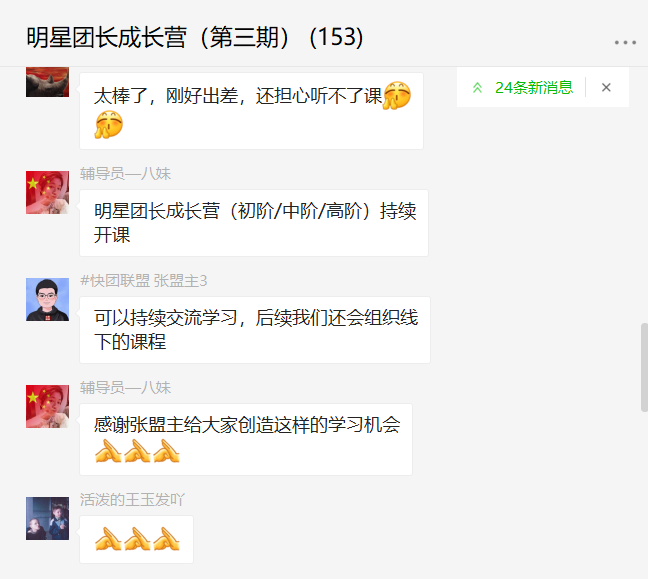Select the 太棒了，刚好出差 message bubble
The image size is (648, 579).
click(251, 111)
